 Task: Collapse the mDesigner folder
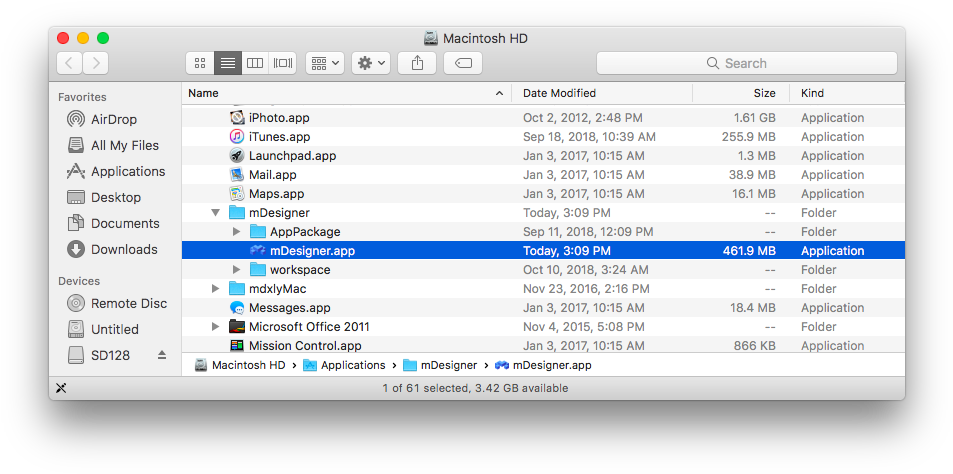(x=215, y=213)
